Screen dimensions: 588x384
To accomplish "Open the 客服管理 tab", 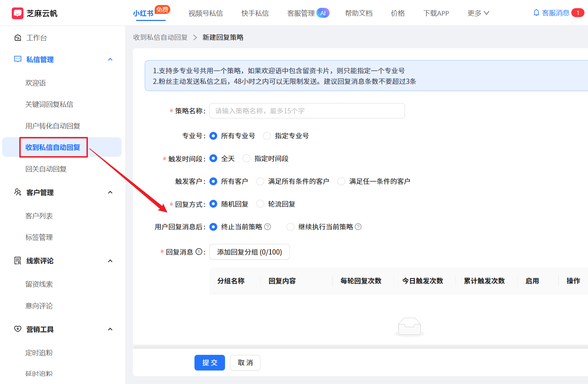I will tap(301, 14).
